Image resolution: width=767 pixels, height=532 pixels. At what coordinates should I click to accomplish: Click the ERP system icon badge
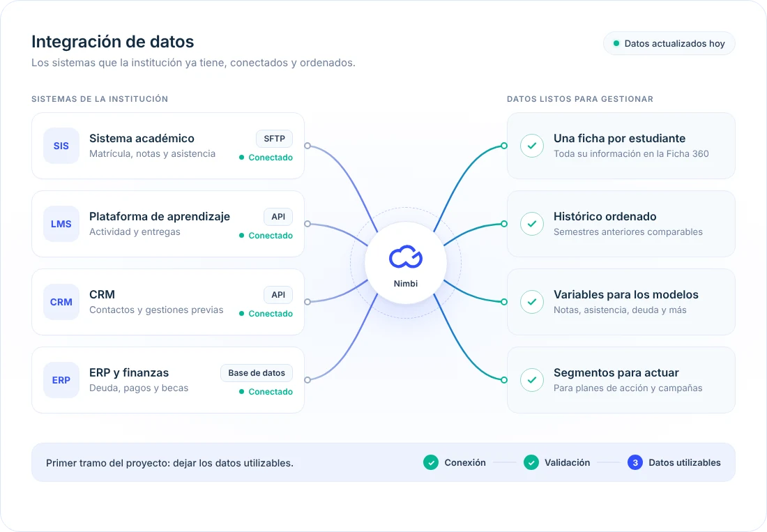point(61,380)
